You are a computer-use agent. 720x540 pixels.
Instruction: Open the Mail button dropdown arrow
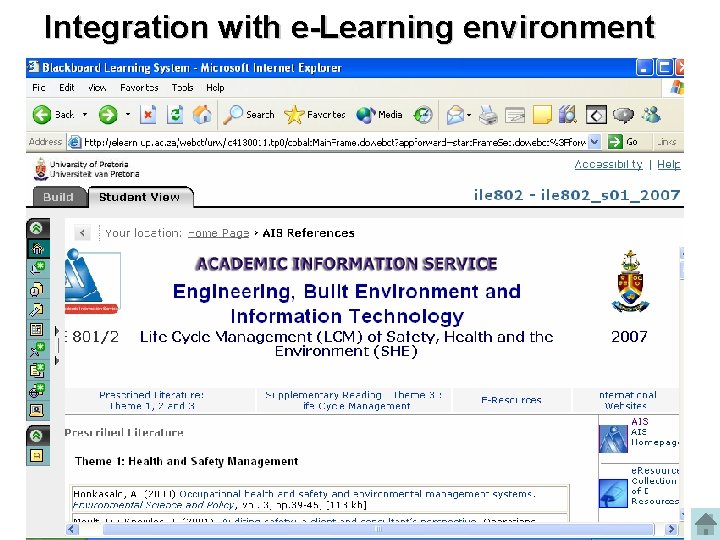pos(469,115)
